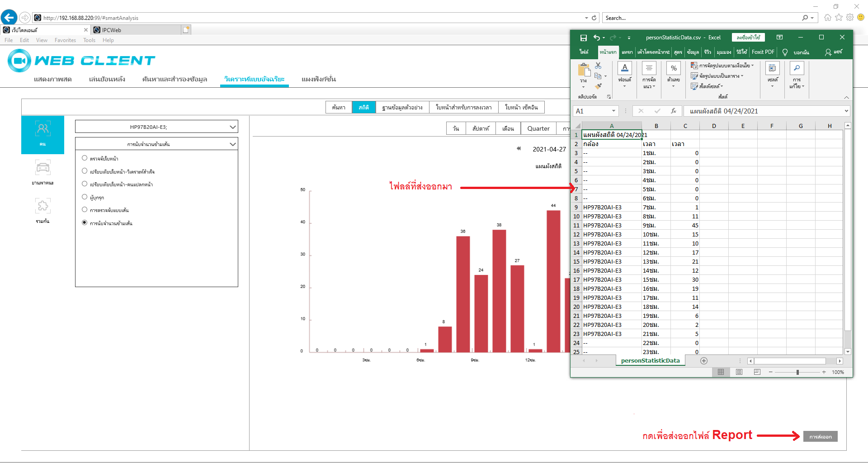Viewport: 868px width, 463px height.
Task: Click the previous date arrow beside 2021-04-27
Action: (x=519, y=149)
